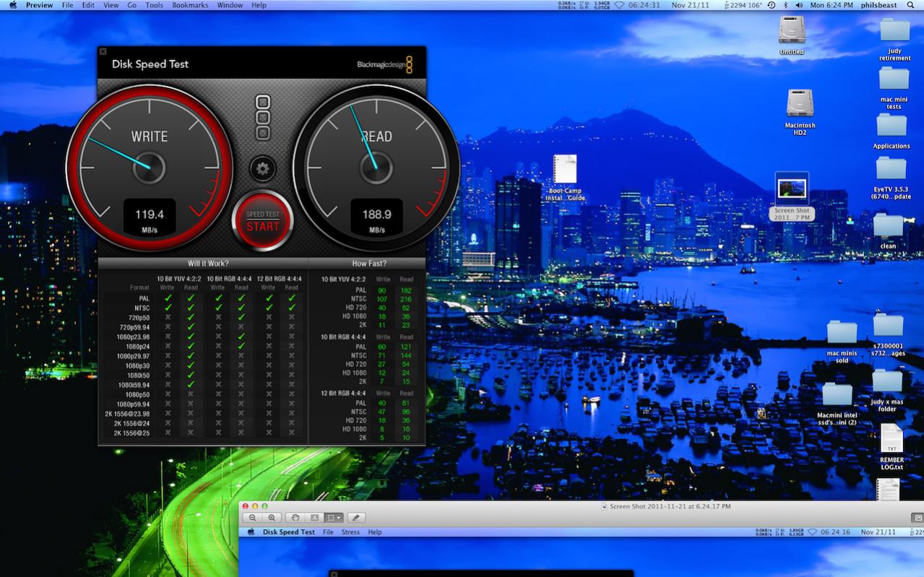Click the How Fast? header
Image resolution: width=924 pixels, height=577 pixels.
[369, 264]
